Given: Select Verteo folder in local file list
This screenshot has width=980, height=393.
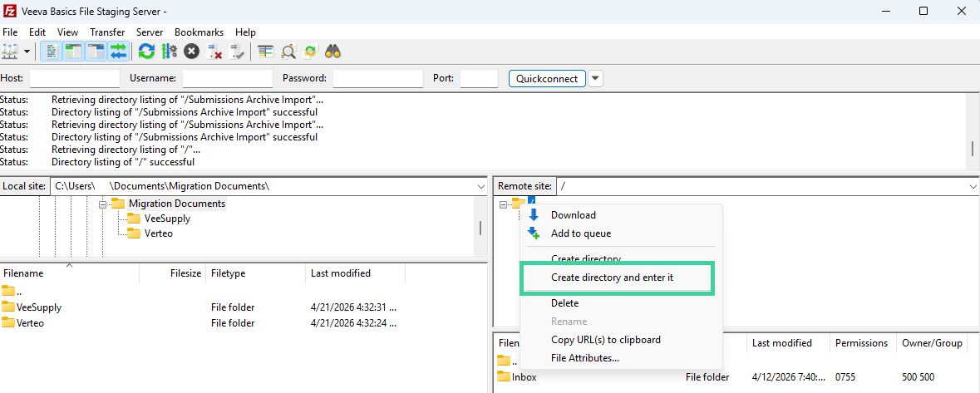Looking at the screenshot, I should pyautogui.click(x=30, y=323).
